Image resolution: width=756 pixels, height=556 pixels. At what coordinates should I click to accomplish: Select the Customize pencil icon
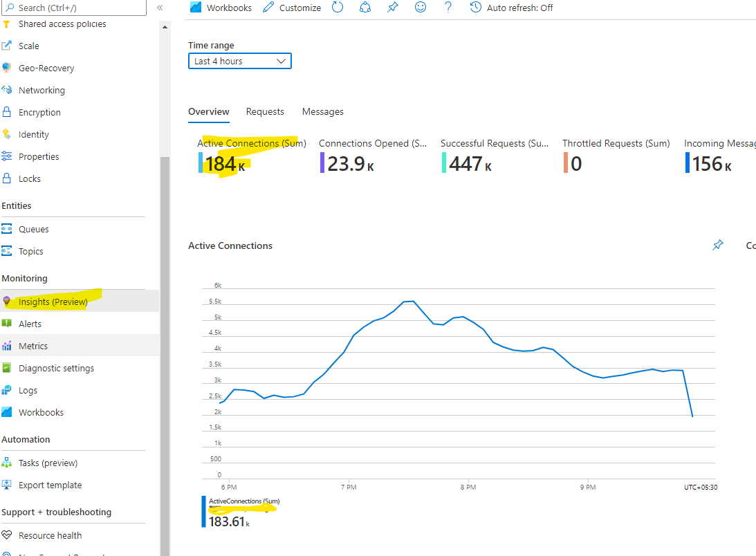(267, 8)
